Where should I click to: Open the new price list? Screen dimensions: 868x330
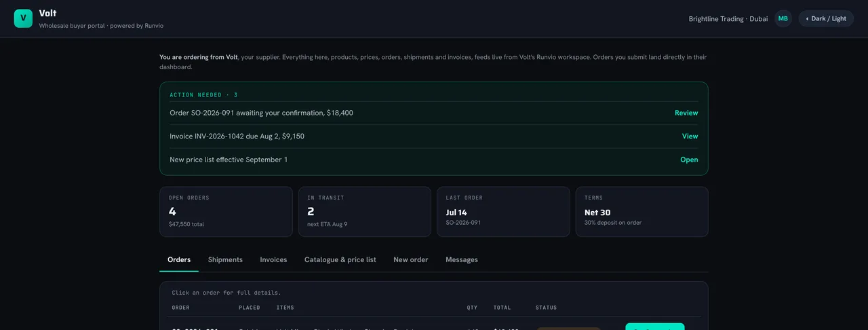[689, 160]
